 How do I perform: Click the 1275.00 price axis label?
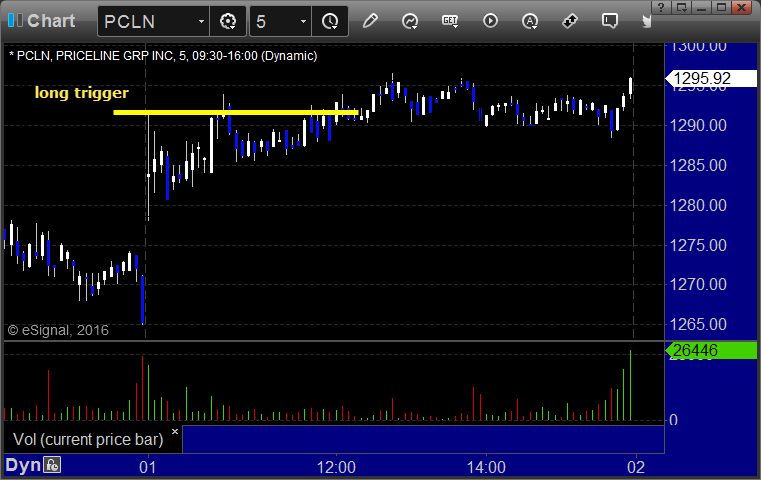[698, 245]
